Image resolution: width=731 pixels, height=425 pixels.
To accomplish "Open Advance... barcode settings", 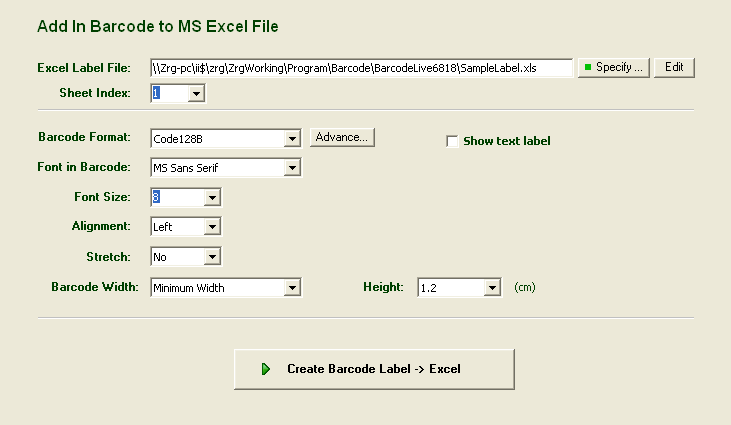I will [342, 137].
